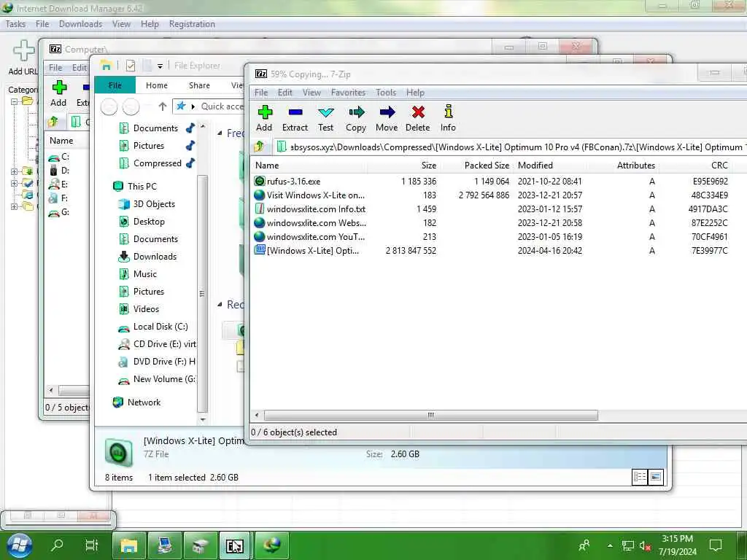
Task: Click the Test icon in the 7-Zip toolbar
Action: click(x=326, y=112)
